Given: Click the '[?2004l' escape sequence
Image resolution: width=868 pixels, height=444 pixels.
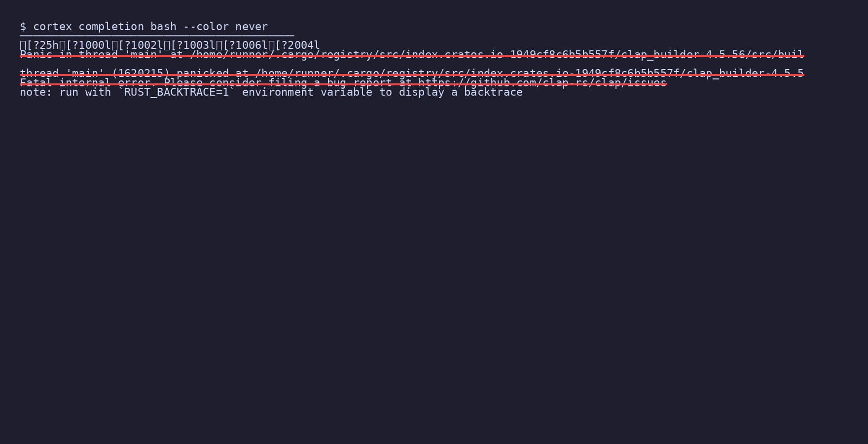Looking at the screenshot, I should 297,45.
